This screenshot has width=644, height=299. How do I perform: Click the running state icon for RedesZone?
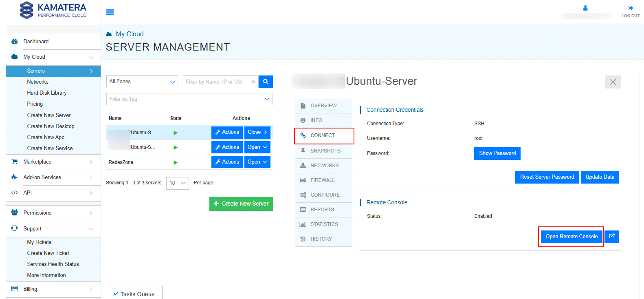click(176, 162)
